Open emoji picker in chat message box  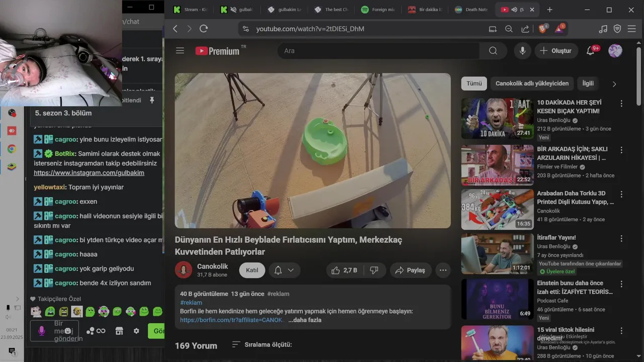click(x=68, y=331)
